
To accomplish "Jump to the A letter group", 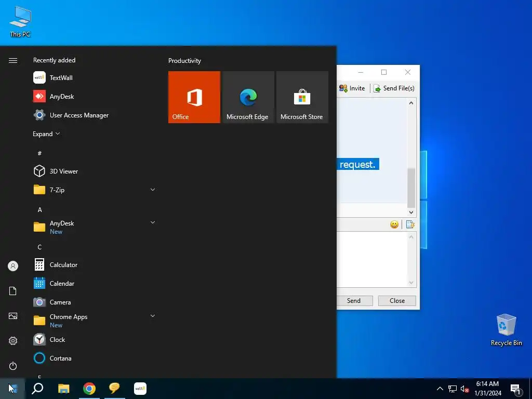I will (x=39, y=210).
